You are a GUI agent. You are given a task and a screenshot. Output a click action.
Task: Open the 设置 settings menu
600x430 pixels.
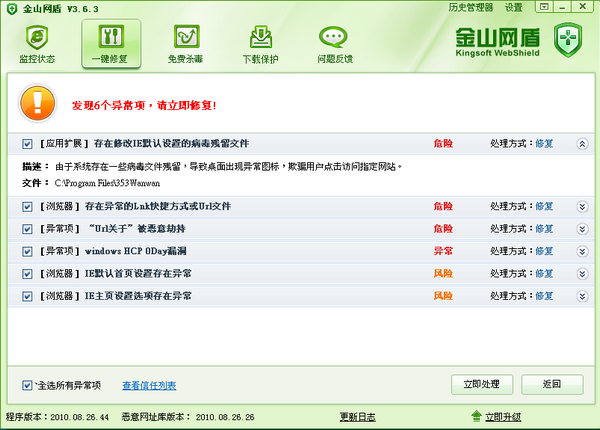coord(514,7)
